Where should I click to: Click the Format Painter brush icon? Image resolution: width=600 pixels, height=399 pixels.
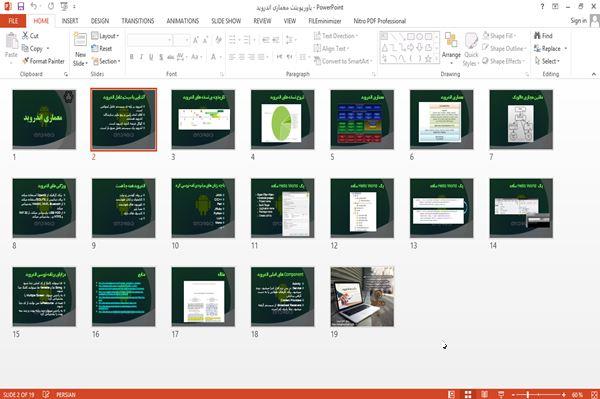click(26, 61)
